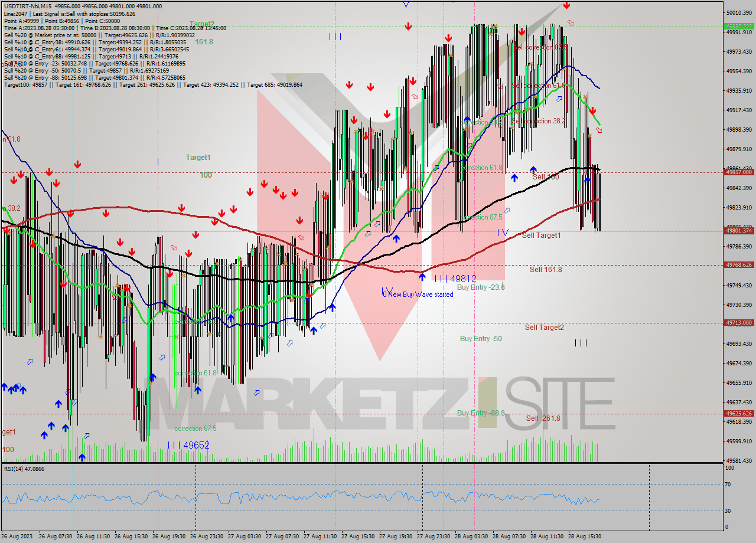Select the green 'Target1' label
The height and width of the screenshot is (543, 756).
point(198,158)
